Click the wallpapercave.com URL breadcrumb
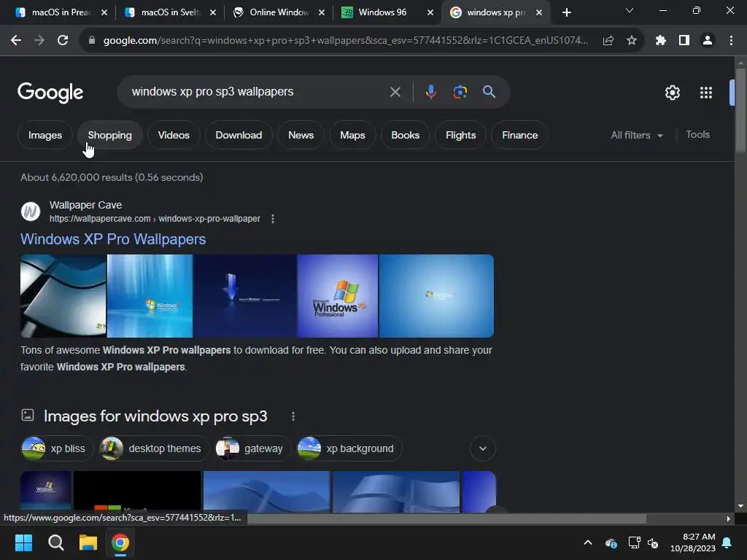747x560 pixels. click(155, 219)
